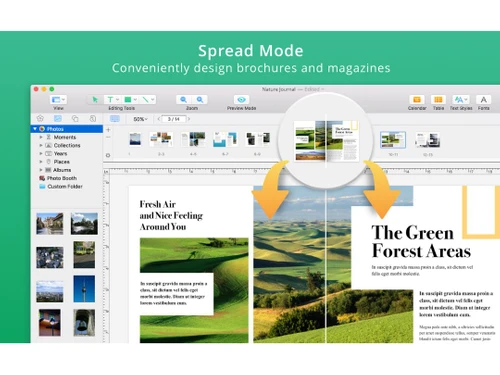The image size is (500, 375).
Task: Pick the old town street photo thumbnail
Action: [50, 224]
